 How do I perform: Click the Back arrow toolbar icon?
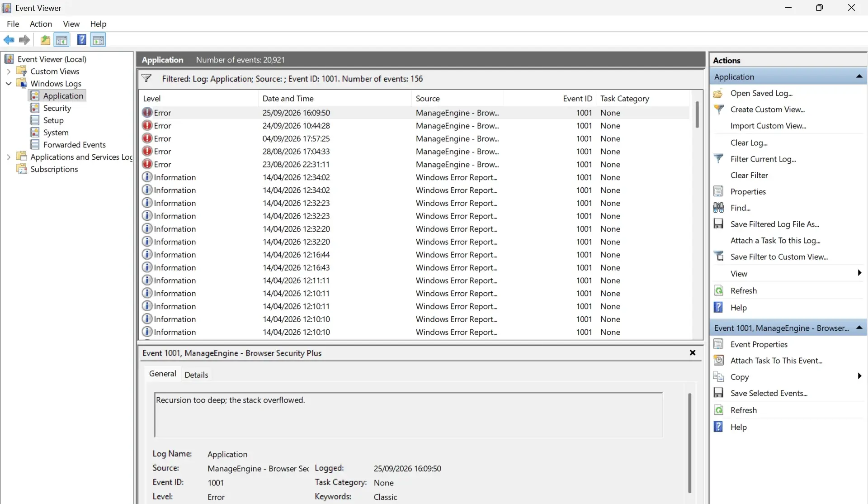pyautogui.click(x=9, y=40)
